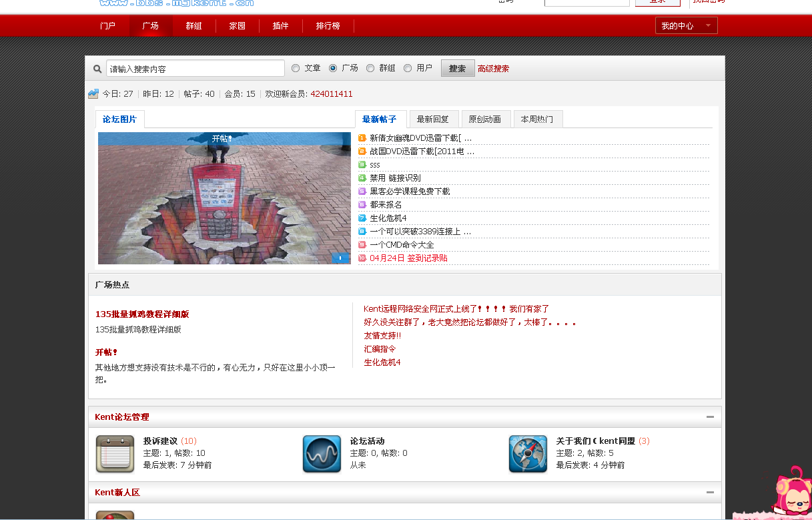
Task: Open the 高级搜索 link
Action: tap(493, 69)
